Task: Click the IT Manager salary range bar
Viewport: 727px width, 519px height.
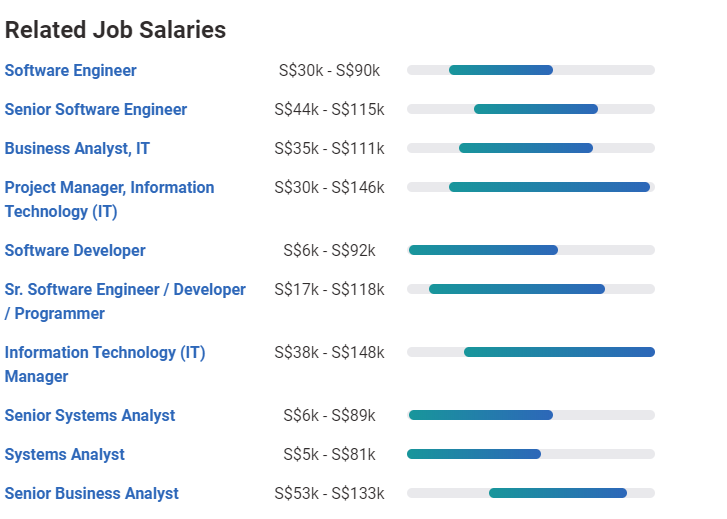Action: 559,352
